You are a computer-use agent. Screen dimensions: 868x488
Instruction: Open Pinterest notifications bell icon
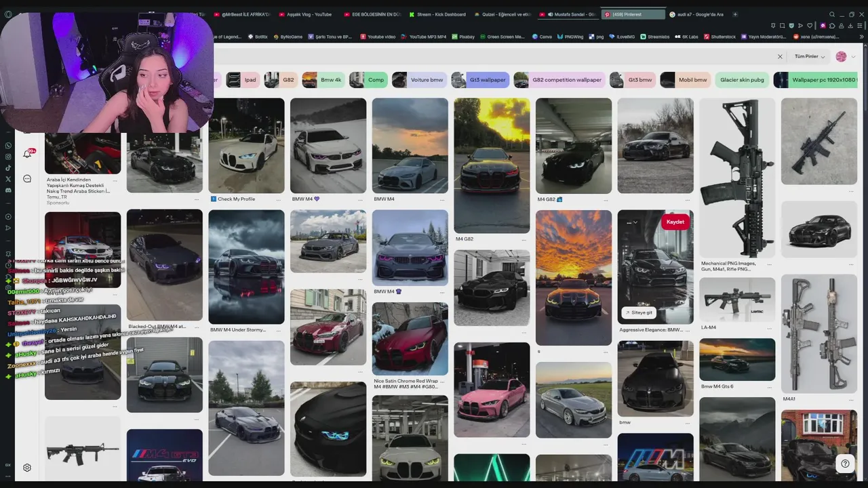tap(27, 155)
